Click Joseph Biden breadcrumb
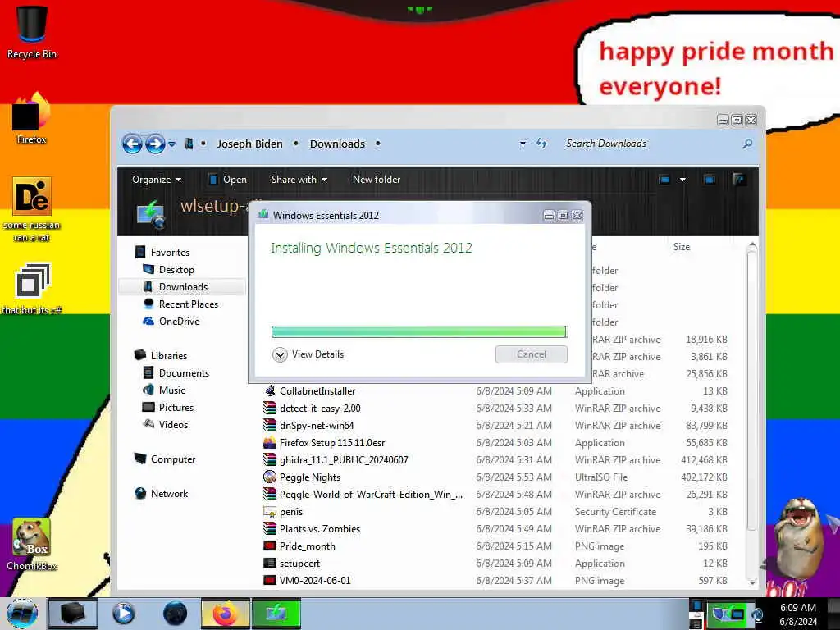Screen dimensions: 840x630 click(249, 144)
